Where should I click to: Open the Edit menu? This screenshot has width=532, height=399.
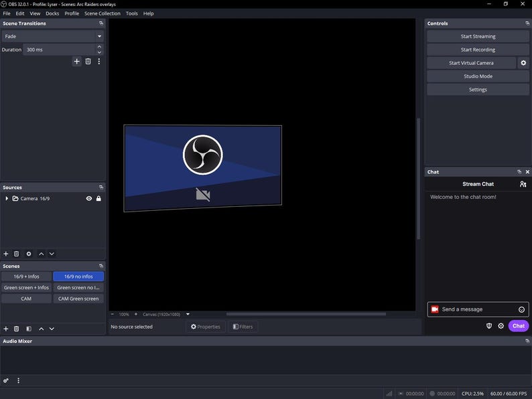click(x=20, y=13)
